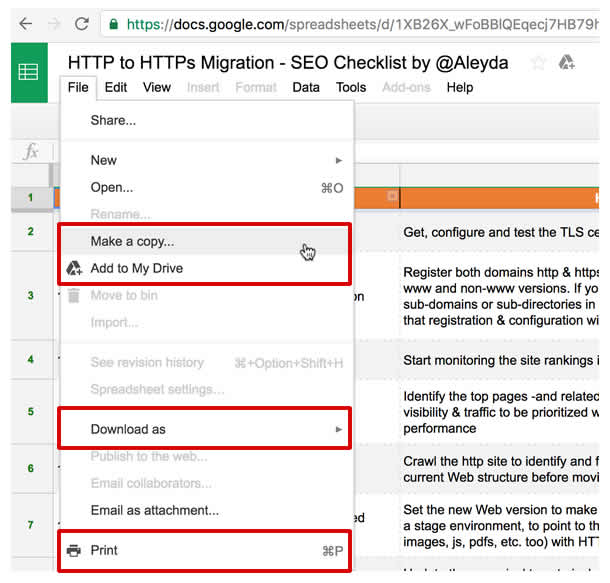
Task: Click the fx formula icon
Action: (x=31, y=151)
